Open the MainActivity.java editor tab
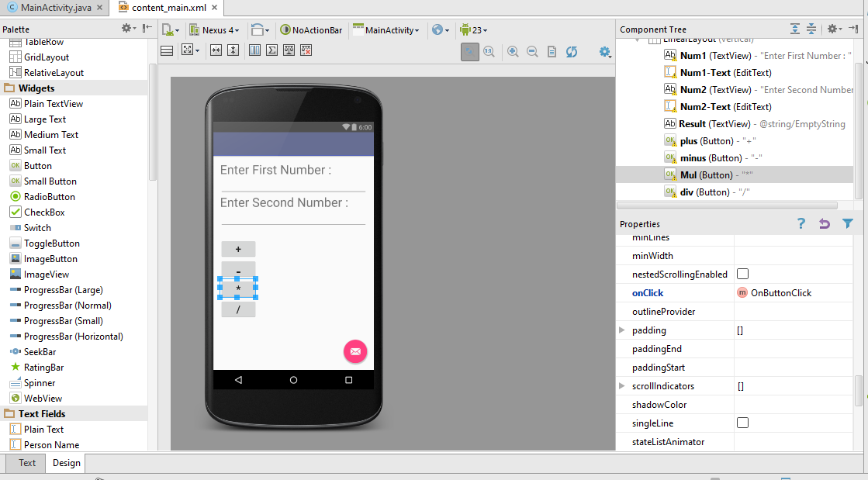The height and width of the screenshot is (480, 868). 50,8
